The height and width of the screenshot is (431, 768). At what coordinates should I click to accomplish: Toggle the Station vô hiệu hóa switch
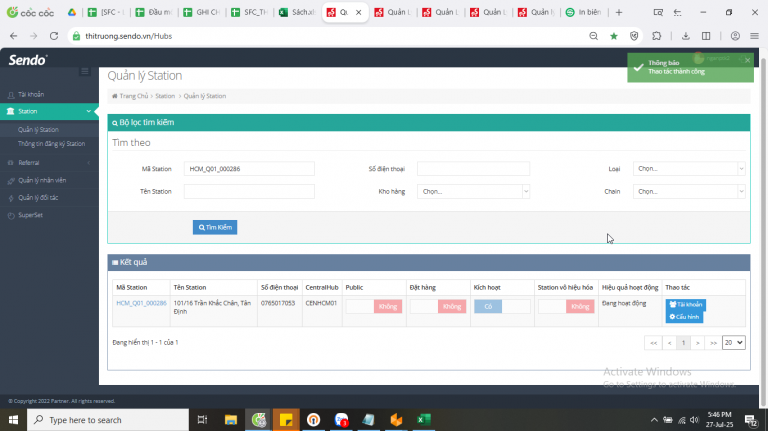[x=566, y=307]
